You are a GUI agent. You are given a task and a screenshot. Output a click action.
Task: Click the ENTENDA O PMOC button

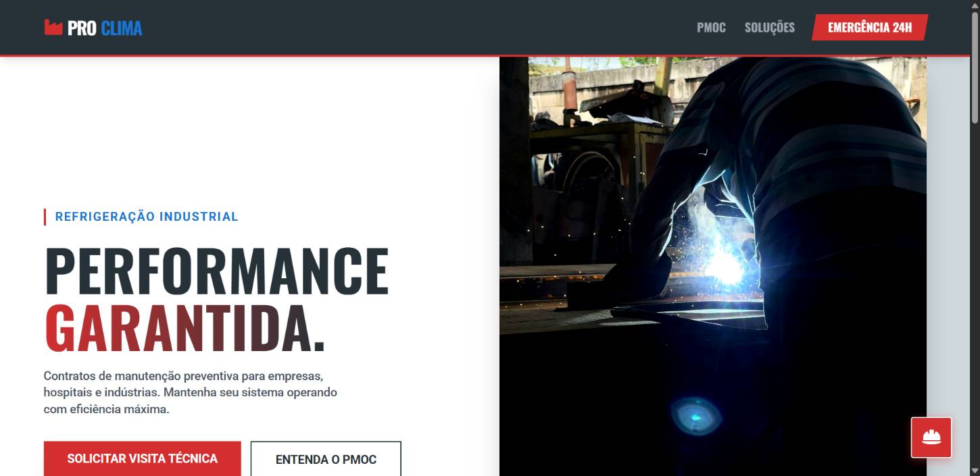pos(326,459)
